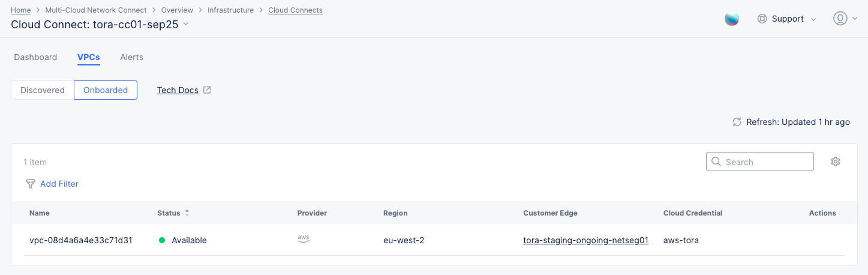Image resolution: width=868 pixels, height=275 pixels.
Task: Click the Support lifebuoy icon
Action: tap(762, 19)
